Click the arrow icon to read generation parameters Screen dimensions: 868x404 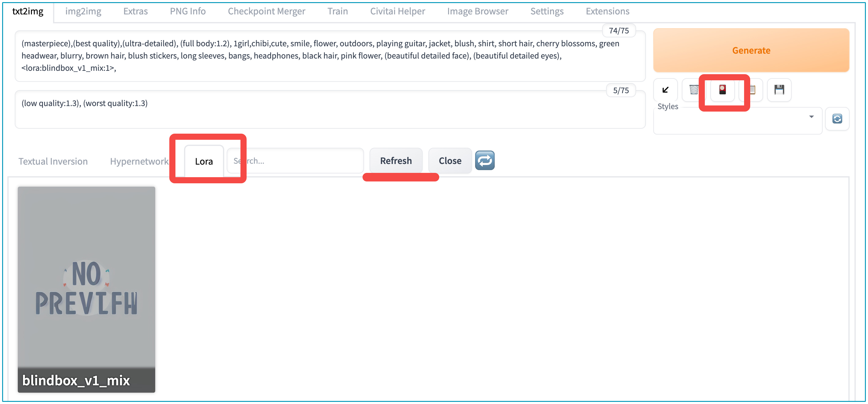[x=665, y=90]
